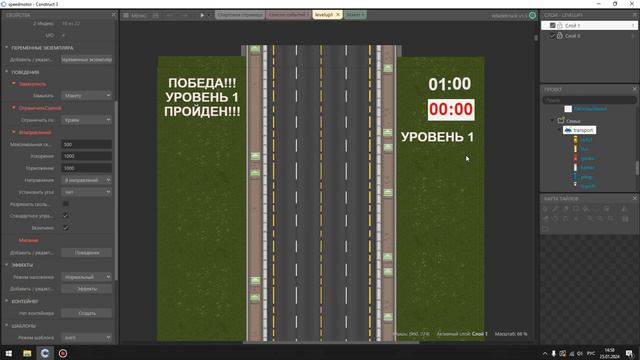This screenshot has height=360, width=640.
Task: Open File Explorer from the taskbar
Action: click(x=27, y=353)
